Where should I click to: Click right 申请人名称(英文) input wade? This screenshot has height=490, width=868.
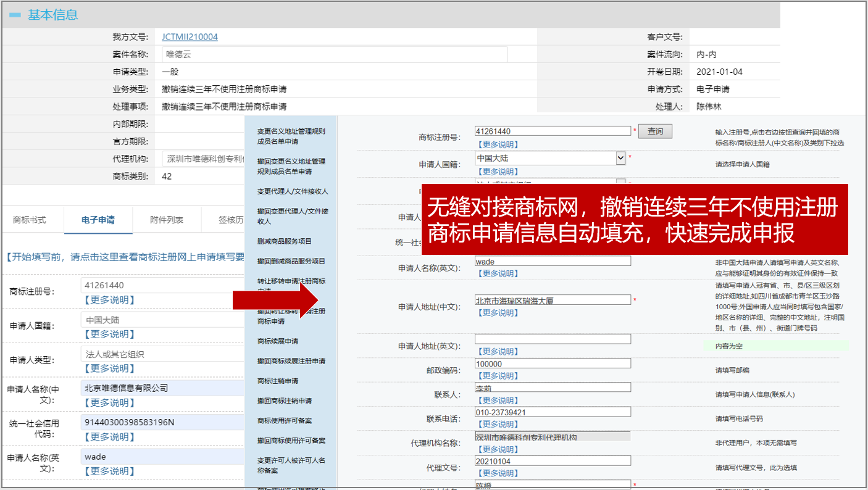553,261
